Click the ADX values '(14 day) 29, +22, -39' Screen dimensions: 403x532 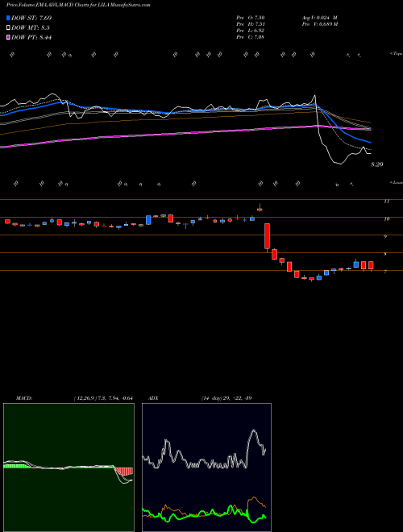coord(226,398)
